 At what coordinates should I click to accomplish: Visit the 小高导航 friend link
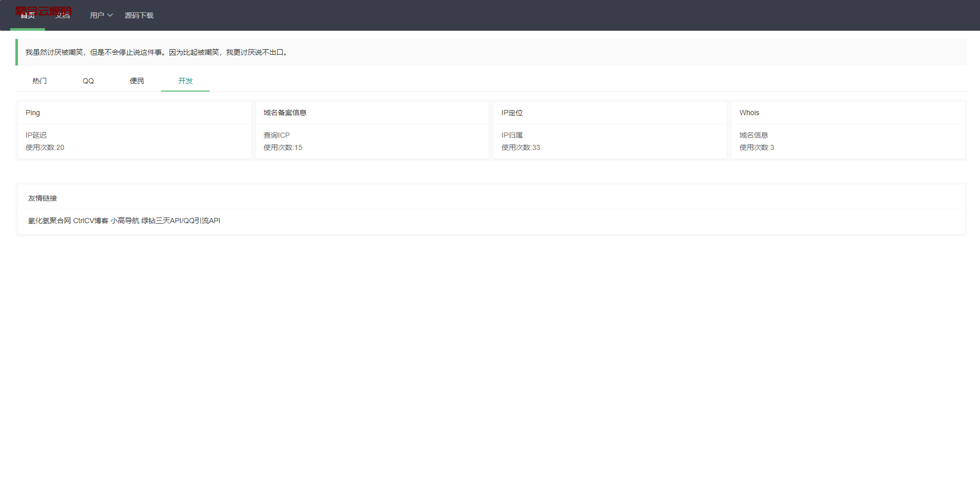pos(125,221)
